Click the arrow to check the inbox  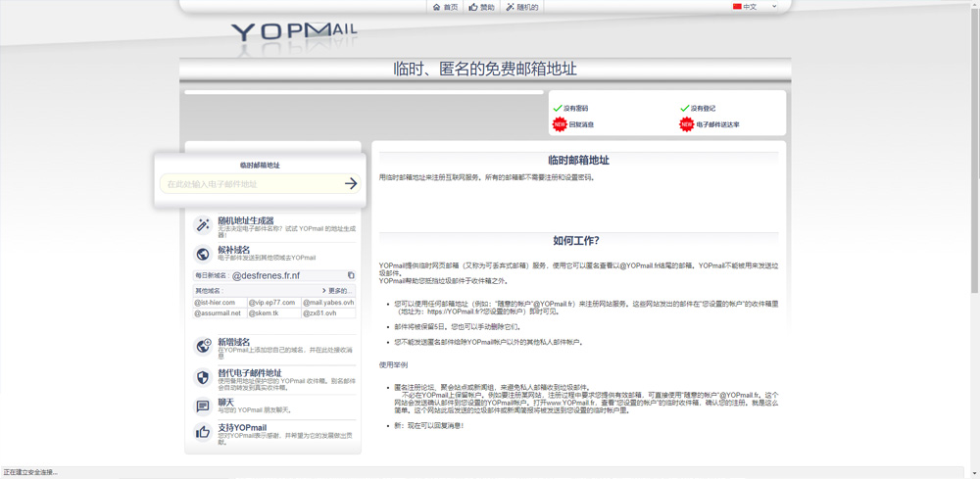tap(351, 184)
